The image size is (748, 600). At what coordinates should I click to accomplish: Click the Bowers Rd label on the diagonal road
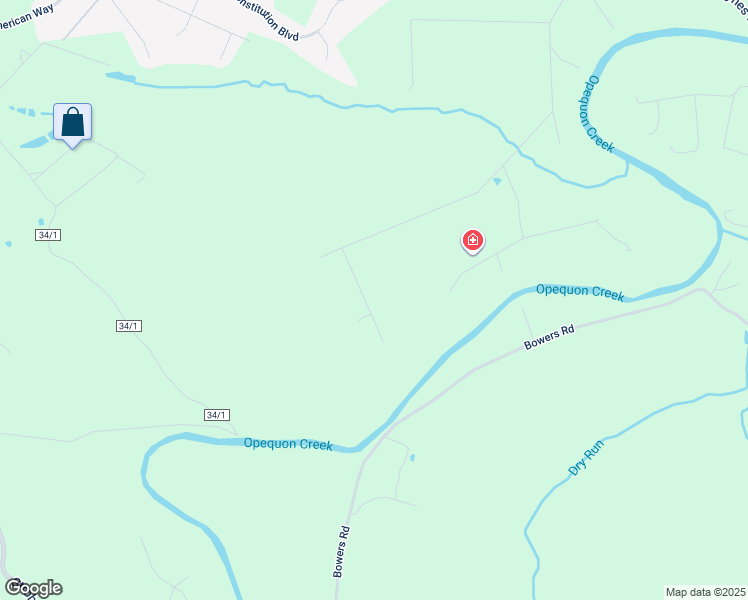click(x=549, y=337)
